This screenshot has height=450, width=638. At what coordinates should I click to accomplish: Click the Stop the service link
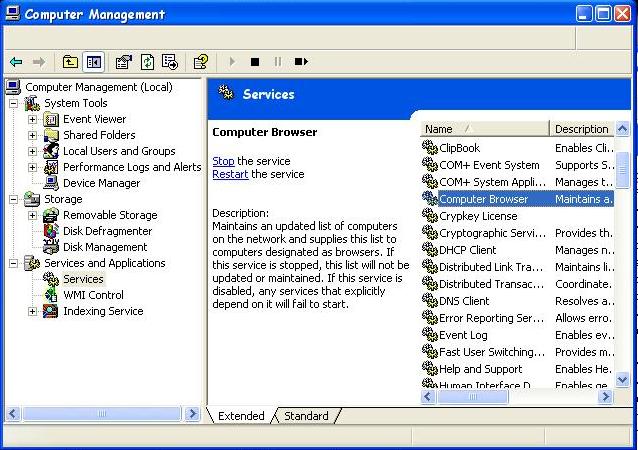pyautogui.click(x=223, y=161)
